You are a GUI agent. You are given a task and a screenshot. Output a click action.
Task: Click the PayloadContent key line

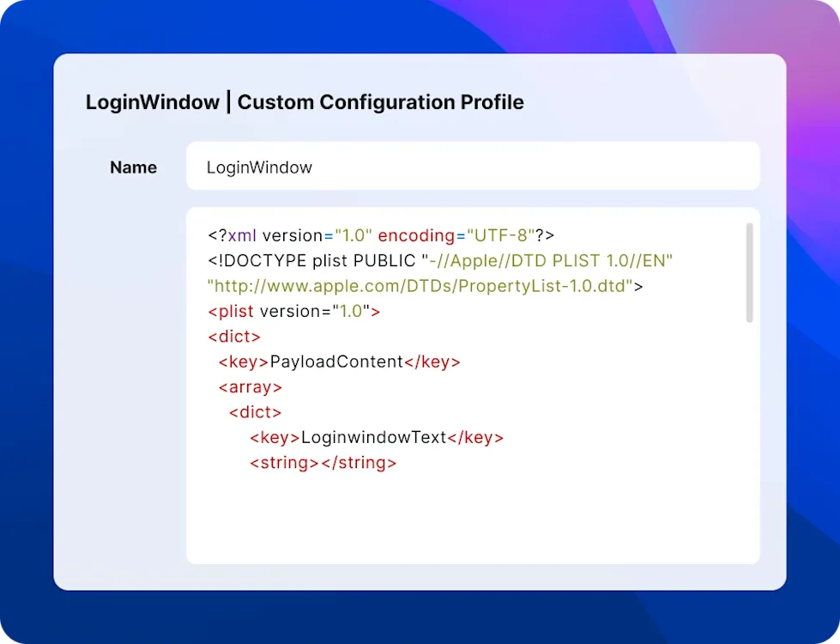click(x=339, y=362)
